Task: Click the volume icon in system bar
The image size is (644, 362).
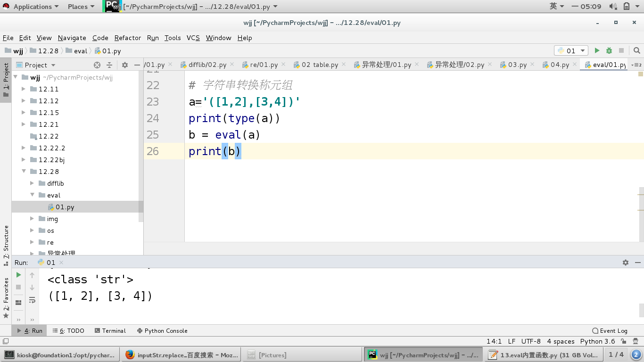Action: click(613, 6)
